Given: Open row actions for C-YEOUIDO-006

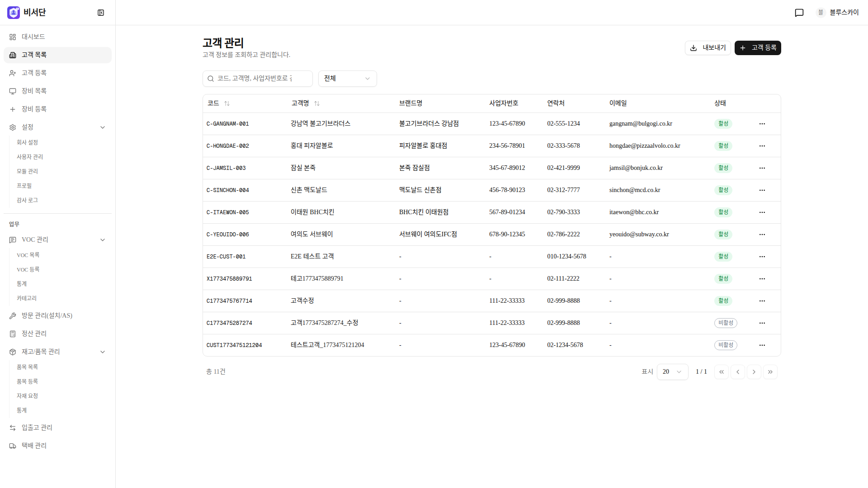Looking at the screenshot, I should point(762,235).
